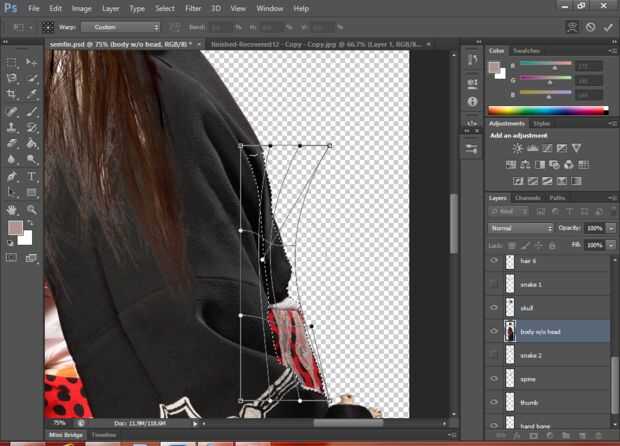Show the snake 2 layer
This screenshot has height=446, width=620.
(494, 355)
